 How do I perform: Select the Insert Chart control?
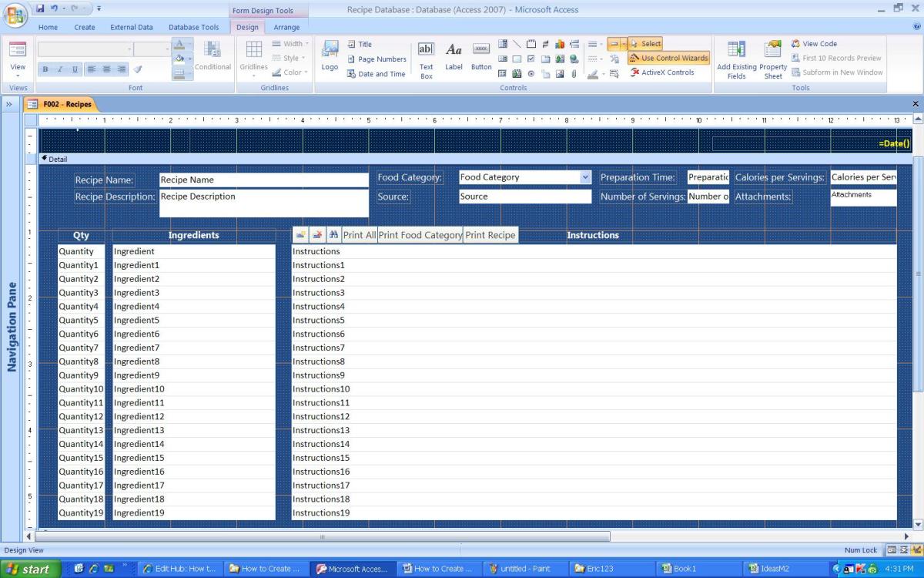(559, 44)
